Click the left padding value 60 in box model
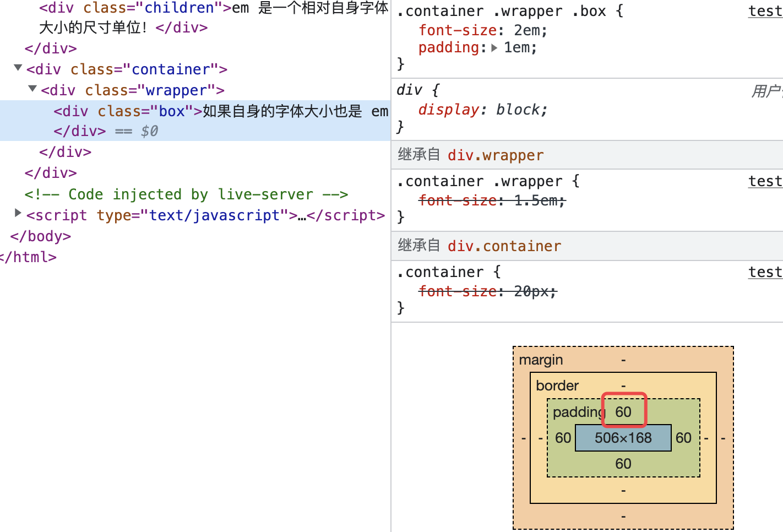 coord(563,438)
